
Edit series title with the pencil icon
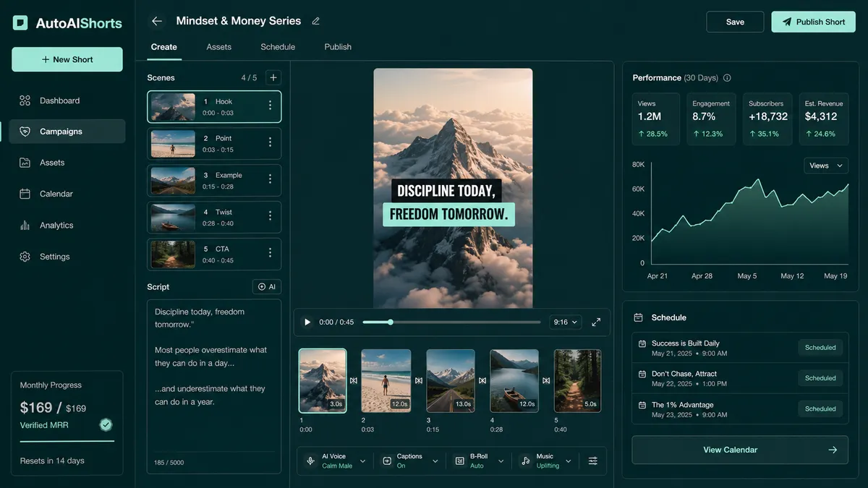(315, 21)
